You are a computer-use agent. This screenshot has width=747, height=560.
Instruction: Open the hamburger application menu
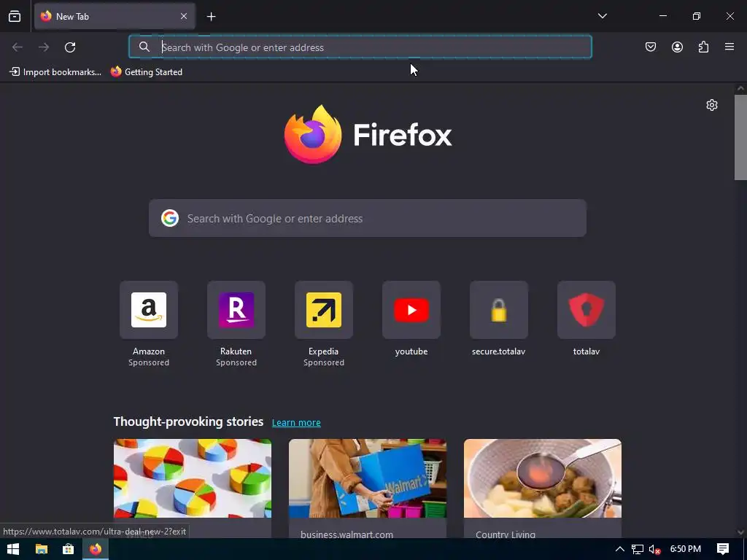729,47
